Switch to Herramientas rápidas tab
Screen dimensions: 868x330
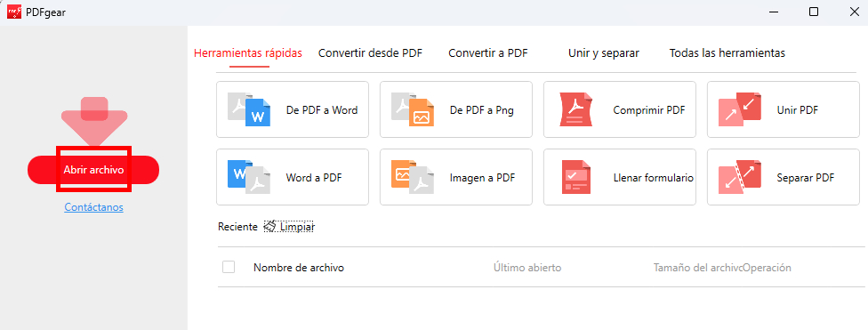coord(248,53)
